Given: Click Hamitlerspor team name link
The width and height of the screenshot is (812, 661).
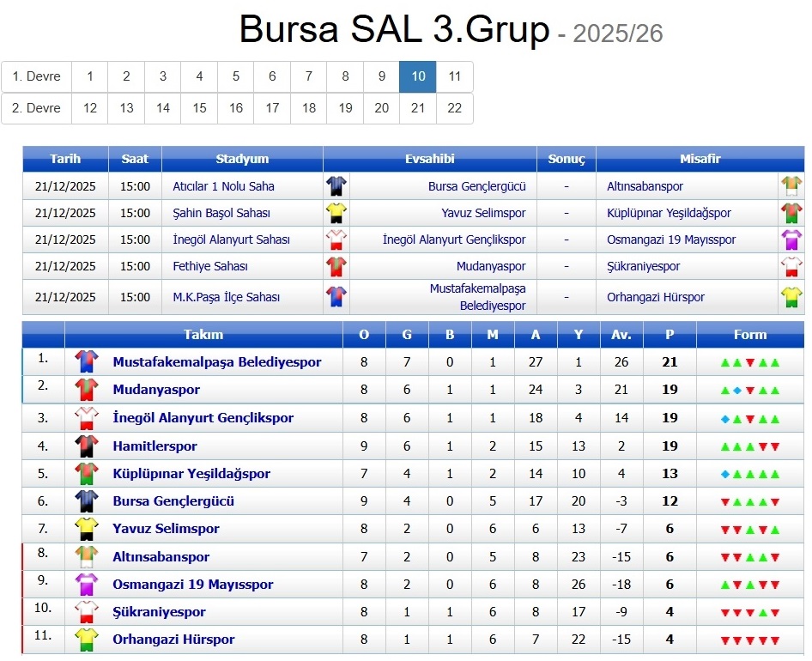Looking at the screenshot, I should [155, 446].
